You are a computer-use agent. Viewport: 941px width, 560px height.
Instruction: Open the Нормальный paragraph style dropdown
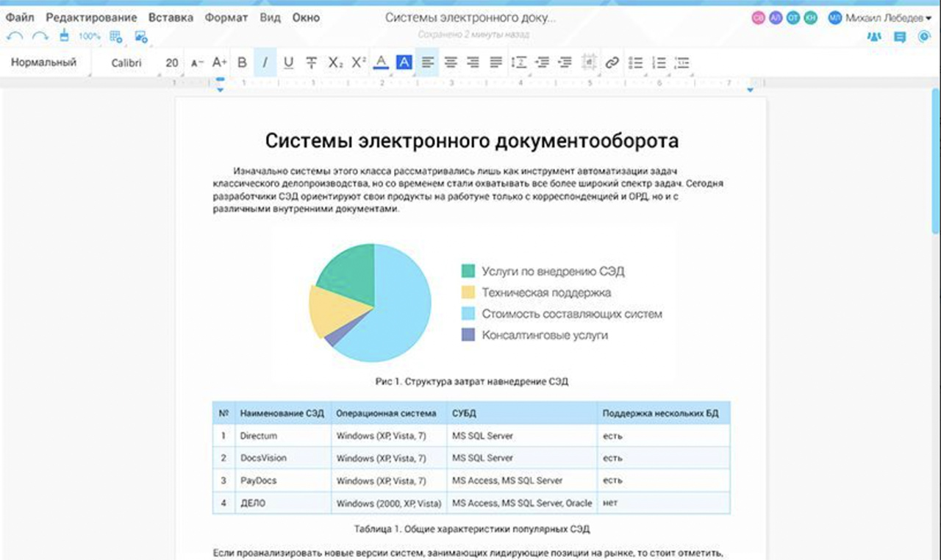(44, 63)
